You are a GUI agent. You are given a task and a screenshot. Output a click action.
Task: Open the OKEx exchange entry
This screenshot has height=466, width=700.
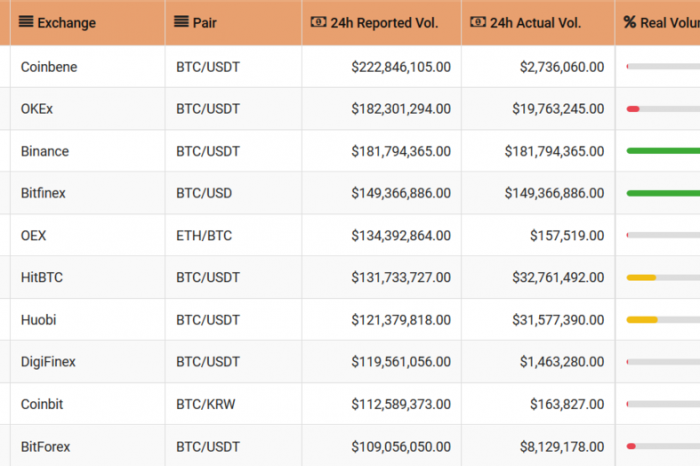click(x=37, y=109)
